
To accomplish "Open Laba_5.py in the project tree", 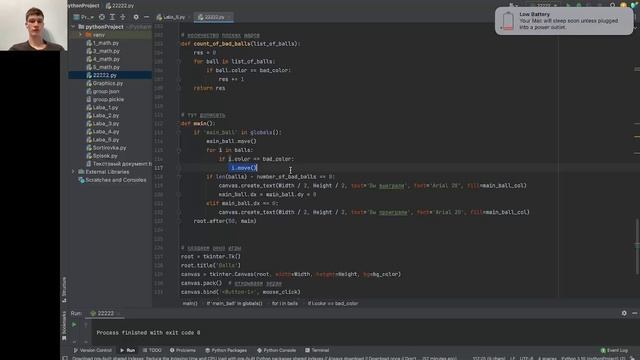I will point(102,140).
